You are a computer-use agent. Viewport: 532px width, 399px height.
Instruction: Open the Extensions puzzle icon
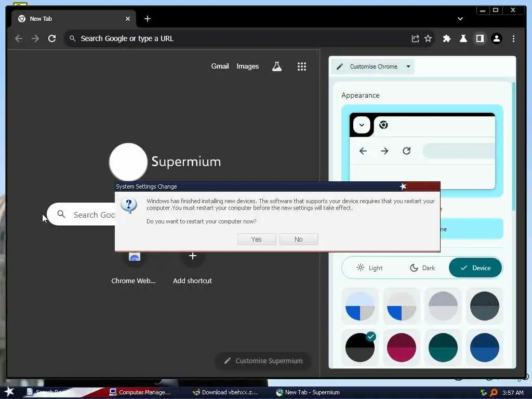446,38
